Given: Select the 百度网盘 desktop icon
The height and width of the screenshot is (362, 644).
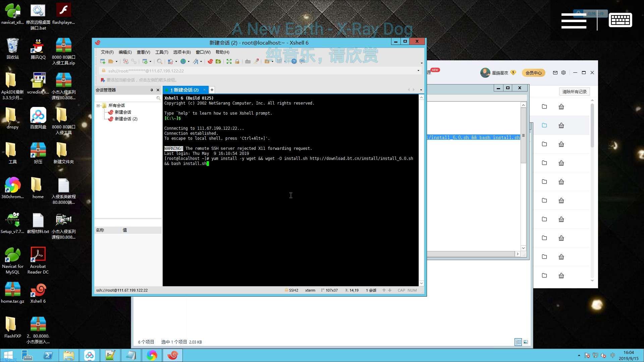Looking at the screenshot, I should 38,118.
